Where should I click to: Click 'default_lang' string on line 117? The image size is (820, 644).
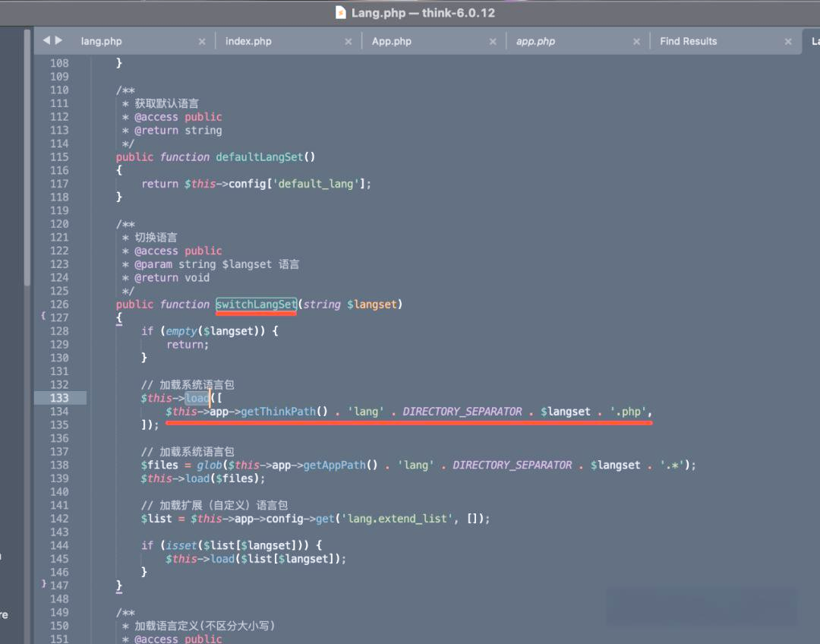315,184
